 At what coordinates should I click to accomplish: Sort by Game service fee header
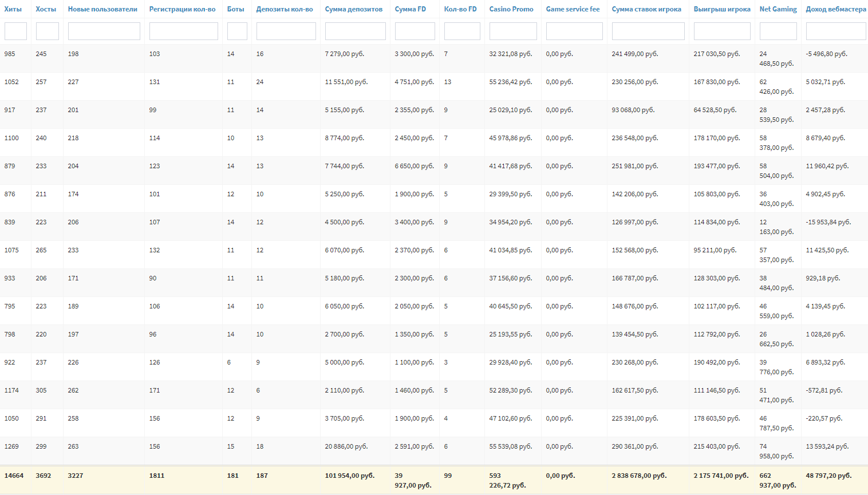(x=573, y=9)
